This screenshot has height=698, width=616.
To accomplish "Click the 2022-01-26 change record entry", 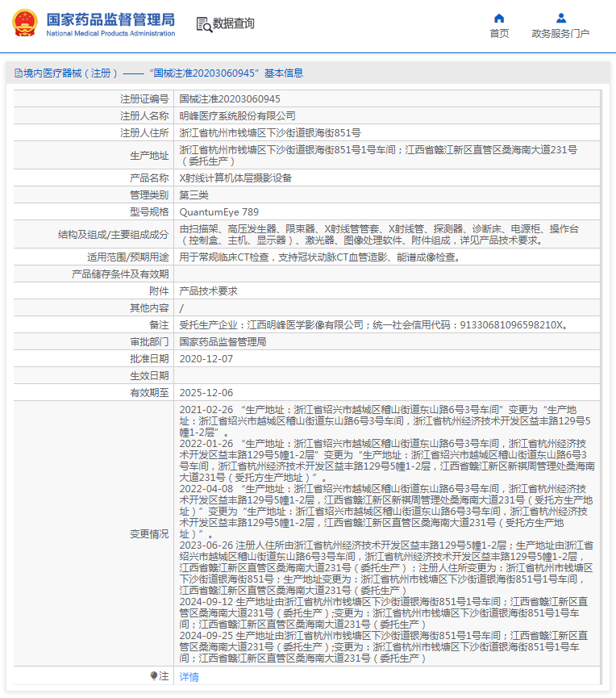I will coord(387,460).
